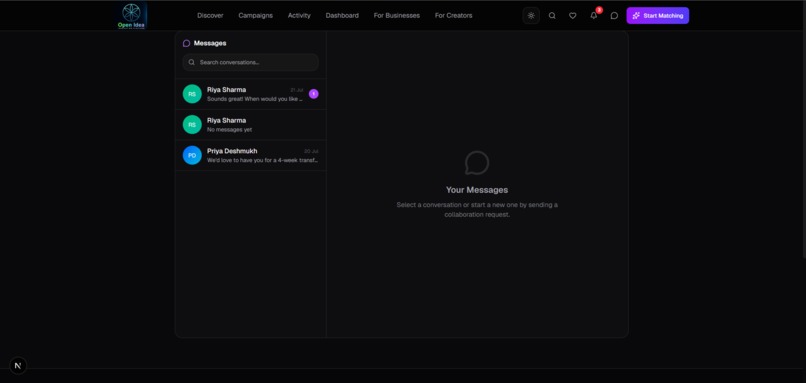Open notifications bell icon
Viewport: 806px width, 383px height.
[x=594, y=15]
